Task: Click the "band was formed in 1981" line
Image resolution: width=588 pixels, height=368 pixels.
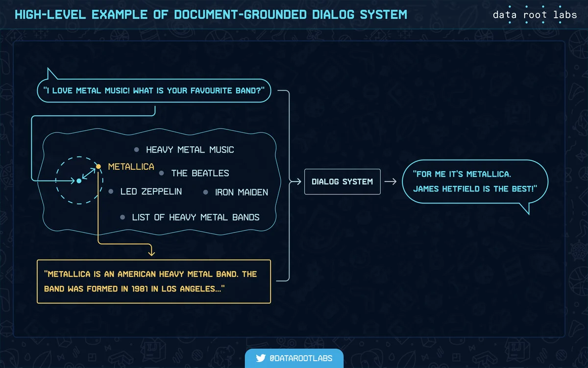Action: click(x=134, y=289)
